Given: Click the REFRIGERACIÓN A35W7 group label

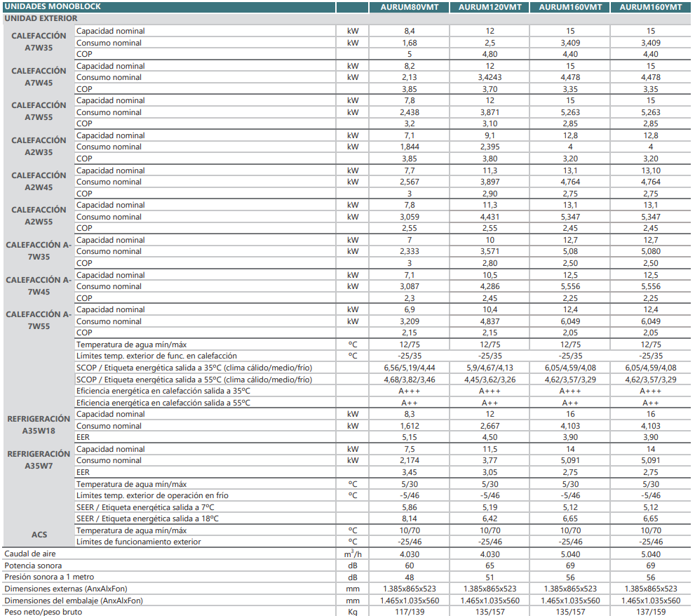Looking at the screenshot, I should pyautogui.click(x=39, y=460).
